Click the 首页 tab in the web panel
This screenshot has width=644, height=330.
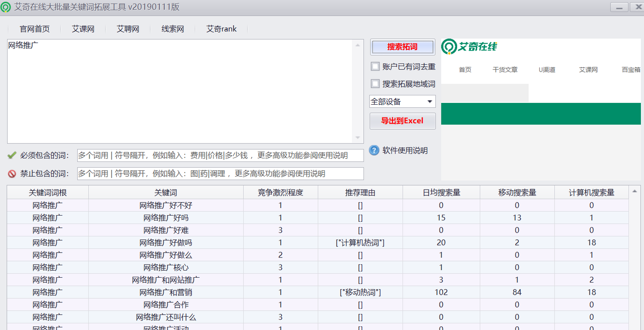point(465,70)
